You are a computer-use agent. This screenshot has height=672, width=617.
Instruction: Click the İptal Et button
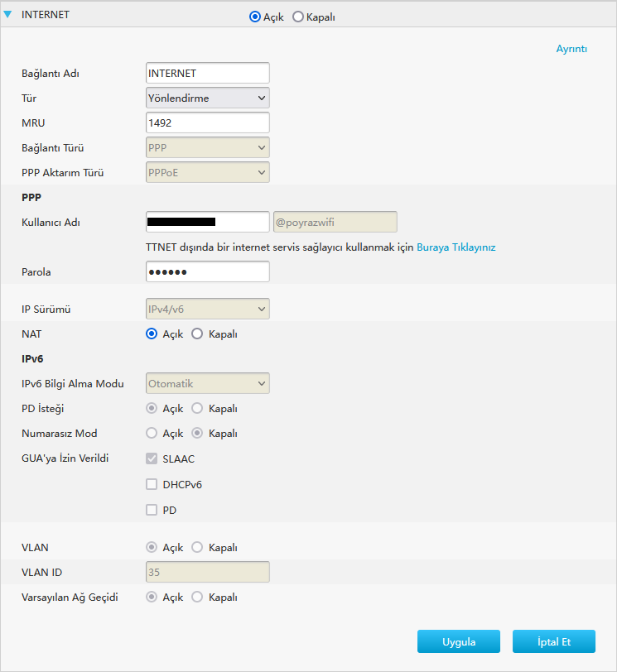pyautogui.click(x=553, y=641)
